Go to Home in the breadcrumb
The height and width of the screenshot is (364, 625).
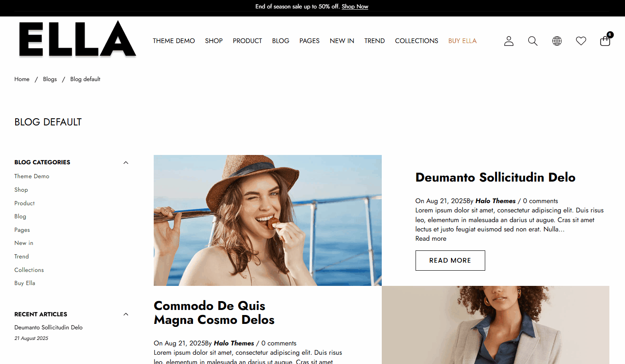pyautogui.click(x=22, y=79)
